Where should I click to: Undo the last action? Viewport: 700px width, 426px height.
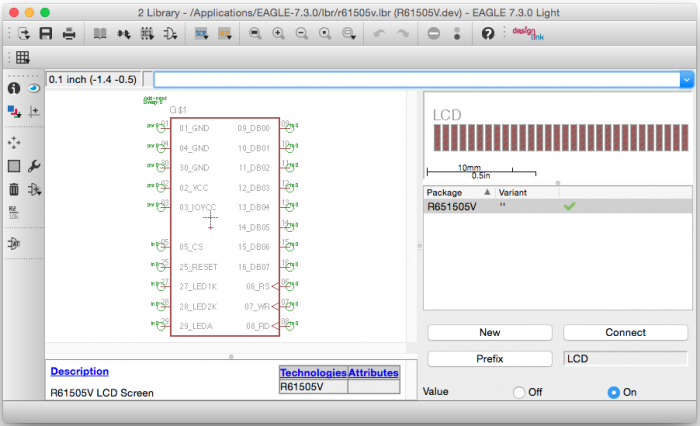[379, 33]
